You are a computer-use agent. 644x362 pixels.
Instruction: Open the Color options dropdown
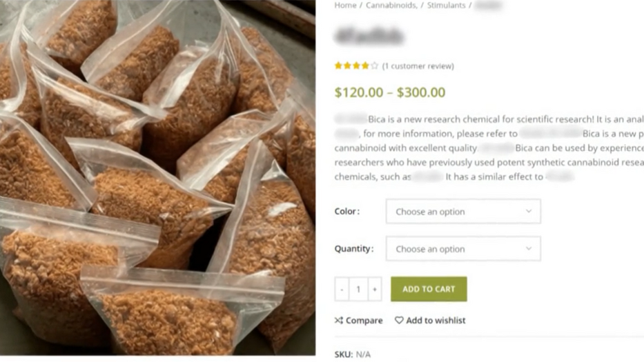(463, 212)
